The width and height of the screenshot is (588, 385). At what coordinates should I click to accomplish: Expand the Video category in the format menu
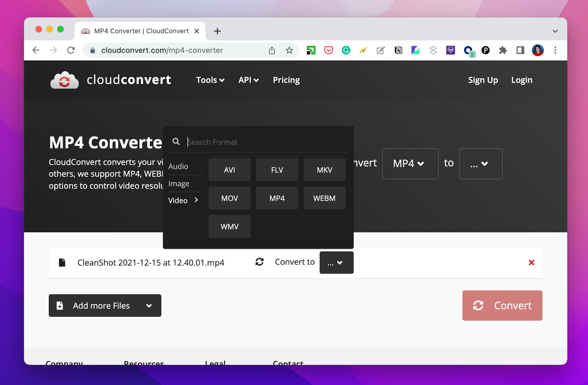click(183, 200)
